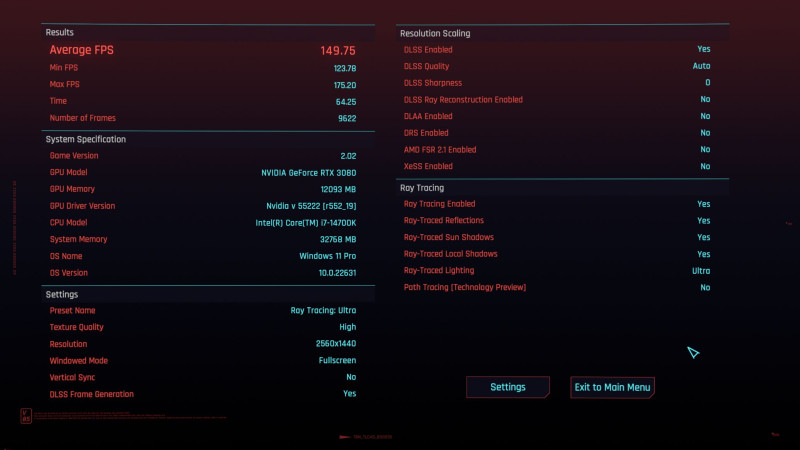This screenshot has width=800, height=450.
Task: Click the DRS Enabled No value
Action: (x=705, y=133)
